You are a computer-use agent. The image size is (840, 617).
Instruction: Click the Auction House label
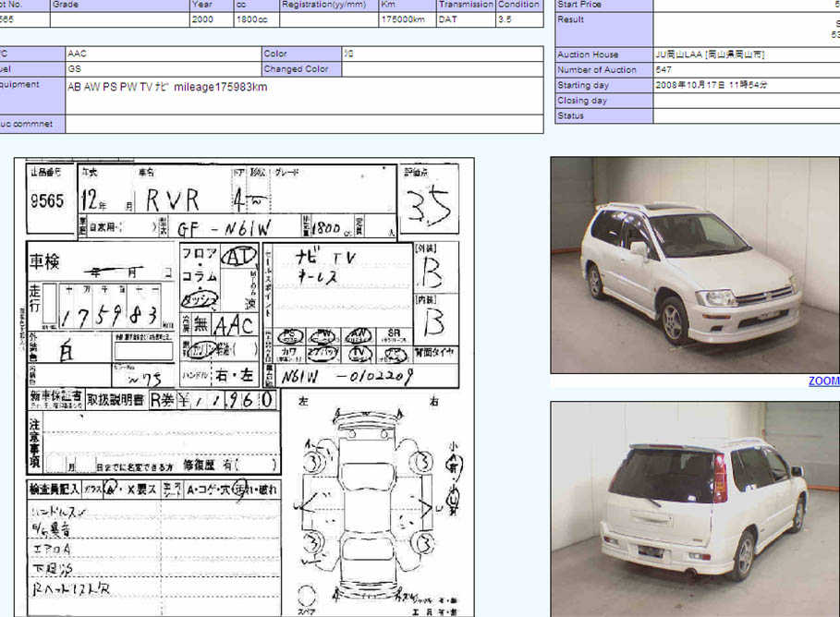[x=603, y=54]
